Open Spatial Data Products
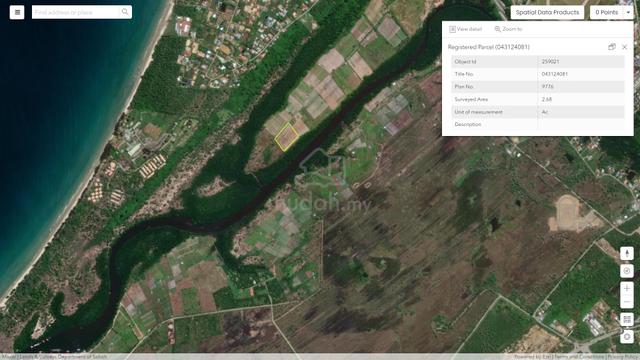The image size is (640, 360). coord(547,12)
